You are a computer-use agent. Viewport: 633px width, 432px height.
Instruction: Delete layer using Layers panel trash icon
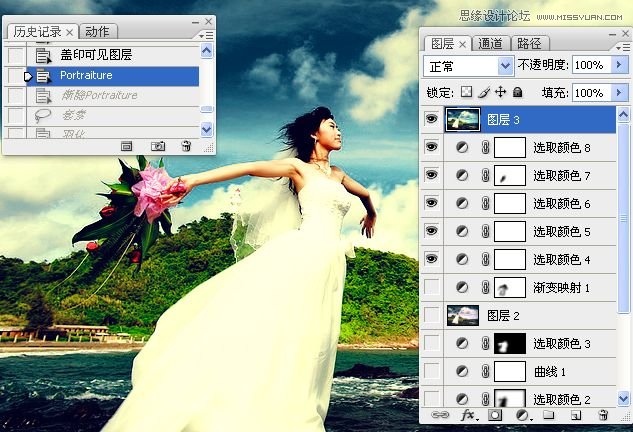tap(602, 414)
